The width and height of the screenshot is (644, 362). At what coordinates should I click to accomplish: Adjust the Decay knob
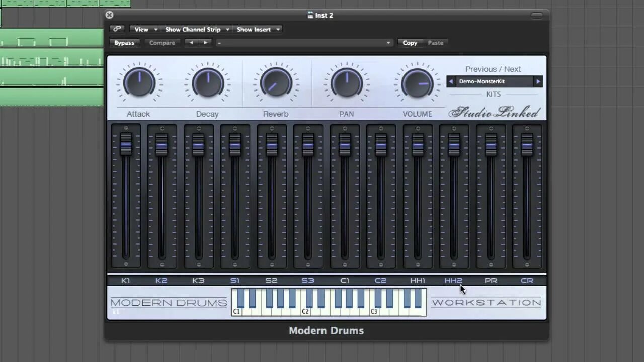click(208, 83)
